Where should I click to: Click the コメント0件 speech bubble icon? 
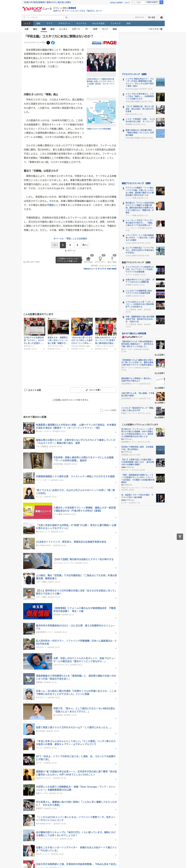[25, 390]
